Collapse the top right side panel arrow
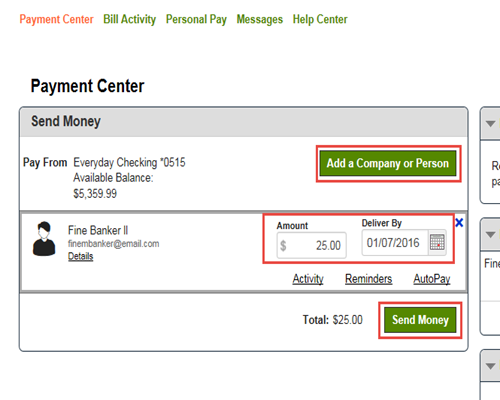The height and width of the screenshot is (400, 500). (490, 124)
